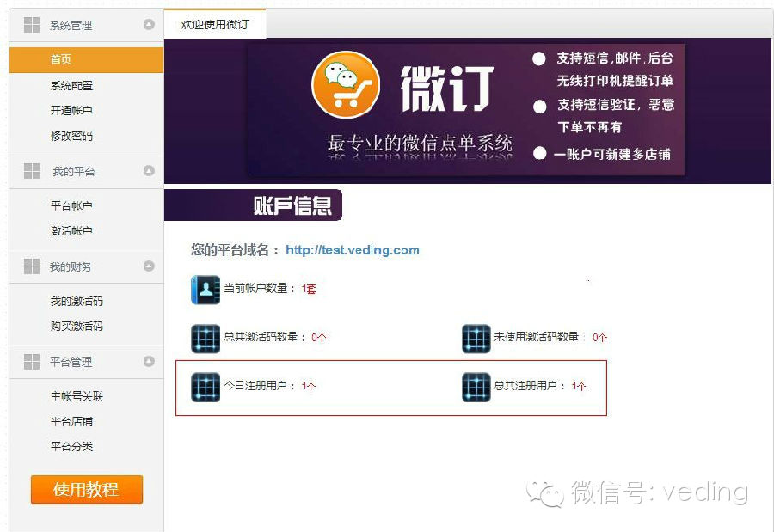The height and width of the screenshot is (532, 774).
Task: Open 主帐号关联
Action: pyautogui.click(x=77, y=396)
